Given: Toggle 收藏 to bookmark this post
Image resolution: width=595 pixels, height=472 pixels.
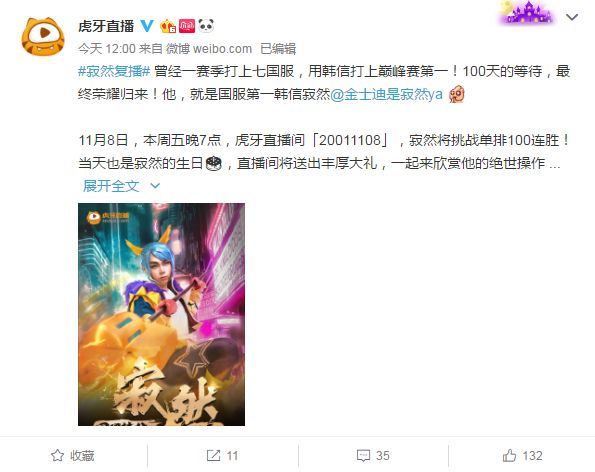Looking at the screenshot, I should pyautogui.click(x=73, y=455).
